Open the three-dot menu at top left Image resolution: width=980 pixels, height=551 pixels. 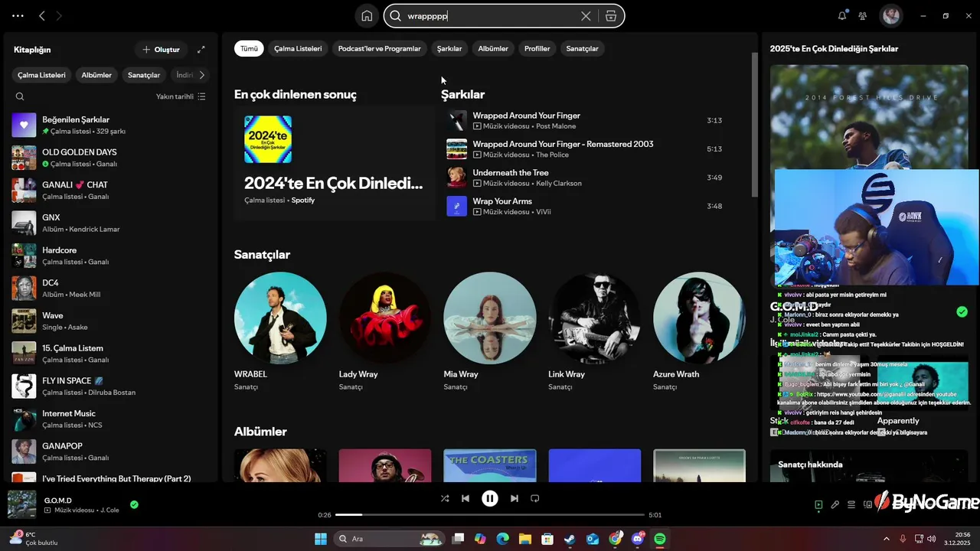(18, 15)
